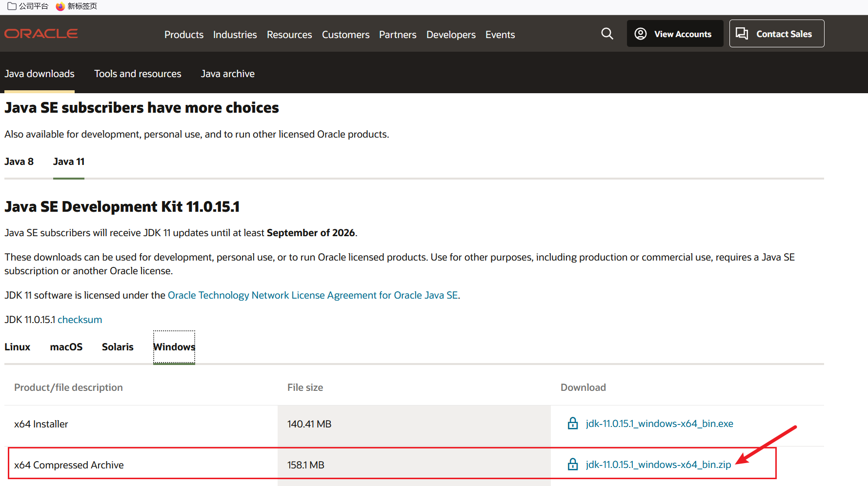Switch to the macOS downloads tab
Screen dimensions: 868x486
(66, 347)
